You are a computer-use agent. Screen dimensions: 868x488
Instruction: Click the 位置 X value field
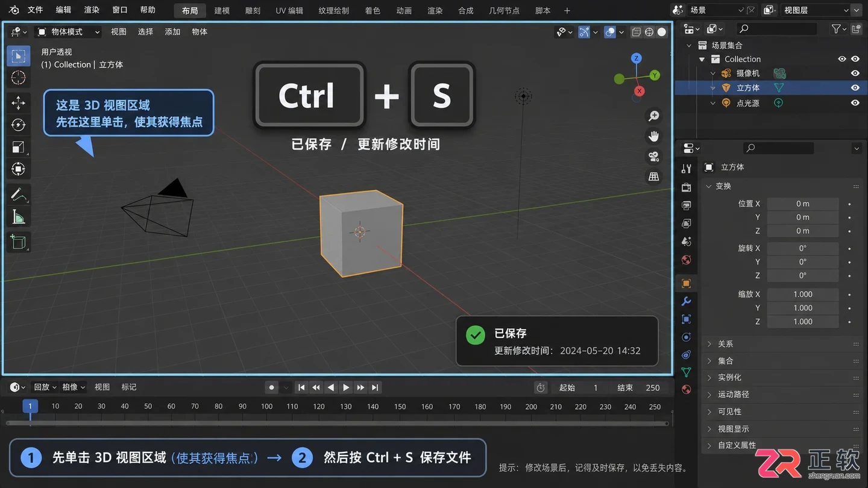[803, 204]
